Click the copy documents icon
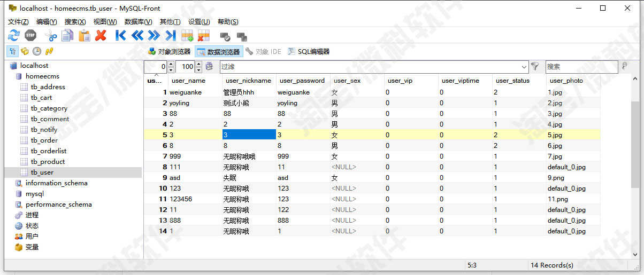644x275 pixels. 67,36
